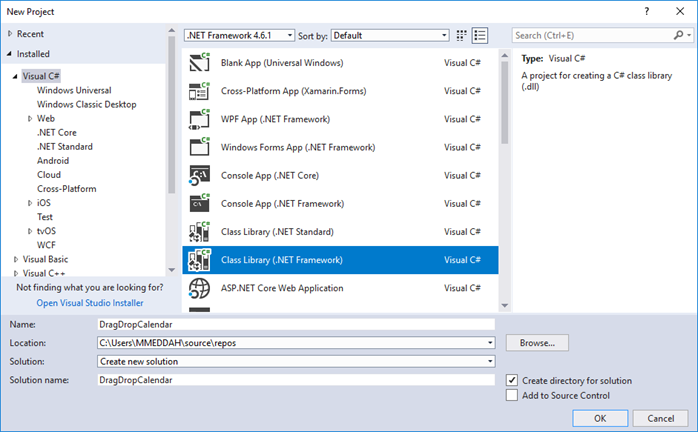Screen dimensions: 698x432
Task: Click the Console App (.NET Core) icon
Action: coord(199,175)
